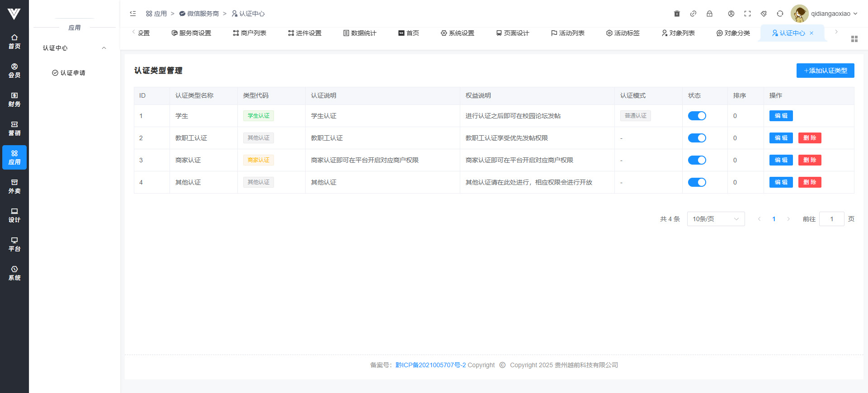This screenshot has width=868, height=393.
Task: Switch to the 活动列表 tab
Action: [x=568, y=33]
